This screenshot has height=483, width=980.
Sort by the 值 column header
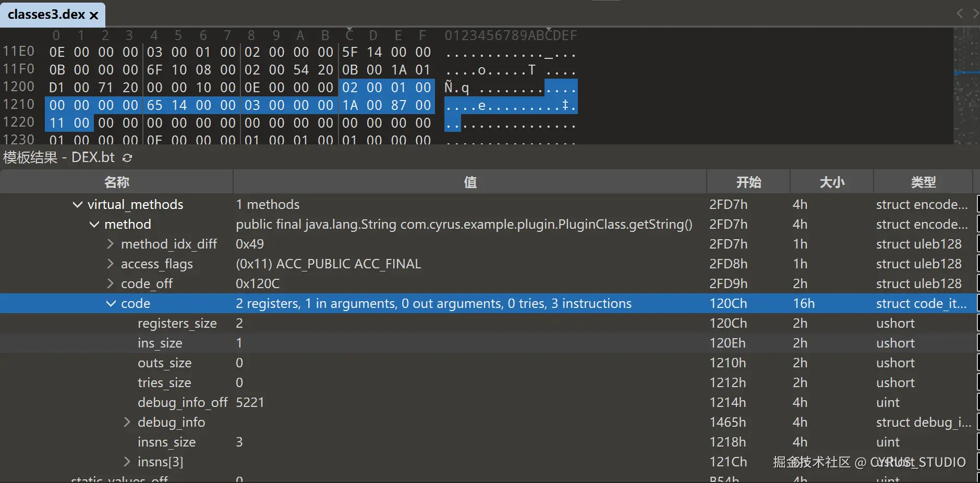pyautogui.click(x=470, y=182)
